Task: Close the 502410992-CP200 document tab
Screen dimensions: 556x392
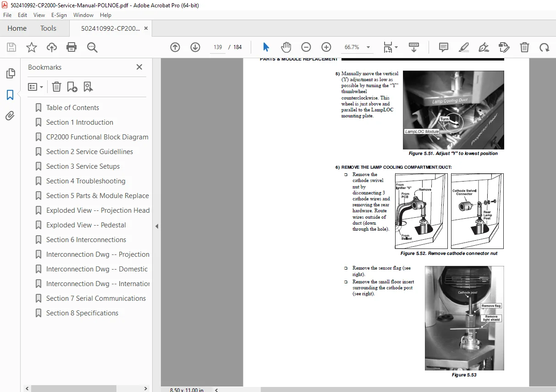Action: 146,28
